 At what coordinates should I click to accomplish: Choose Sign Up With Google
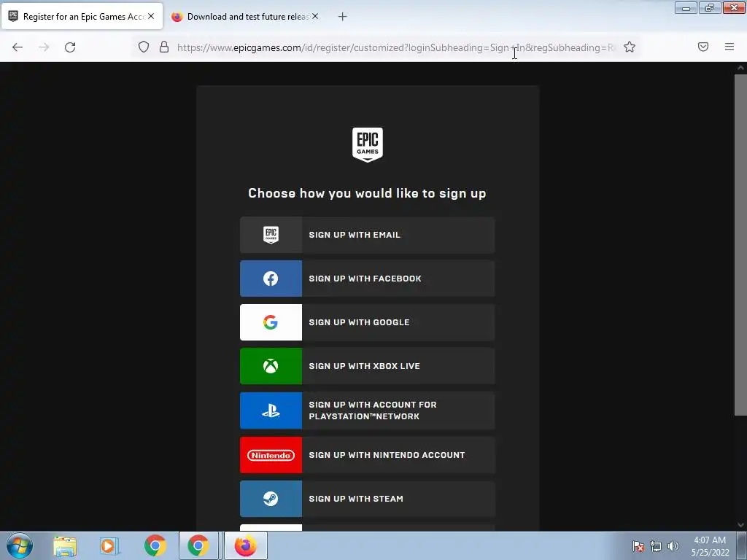(x=368, y=322)
